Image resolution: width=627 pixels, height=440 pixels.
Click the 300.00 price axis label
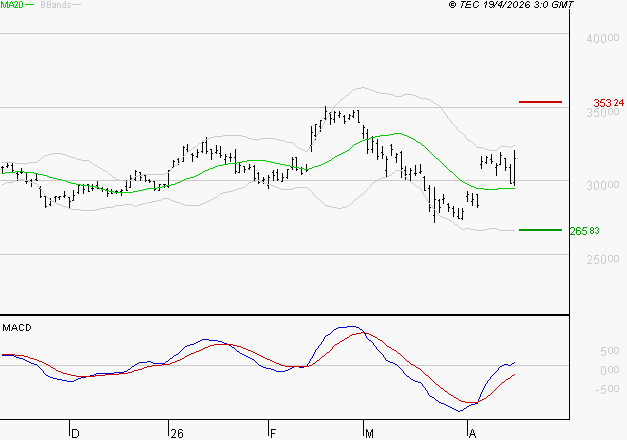tap(603, 186)
